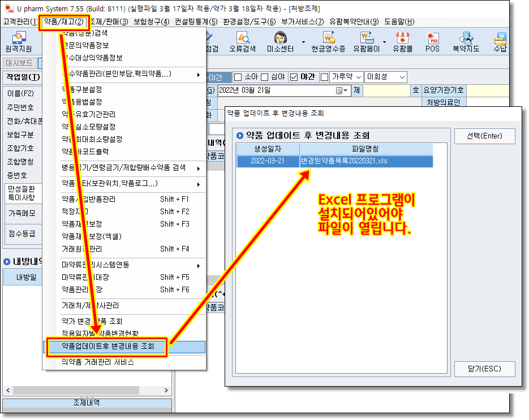The width and height of the screenshot is (529, 420).
Task: Open the 오류검색 error search tool
Action: [x=243, y=42]
